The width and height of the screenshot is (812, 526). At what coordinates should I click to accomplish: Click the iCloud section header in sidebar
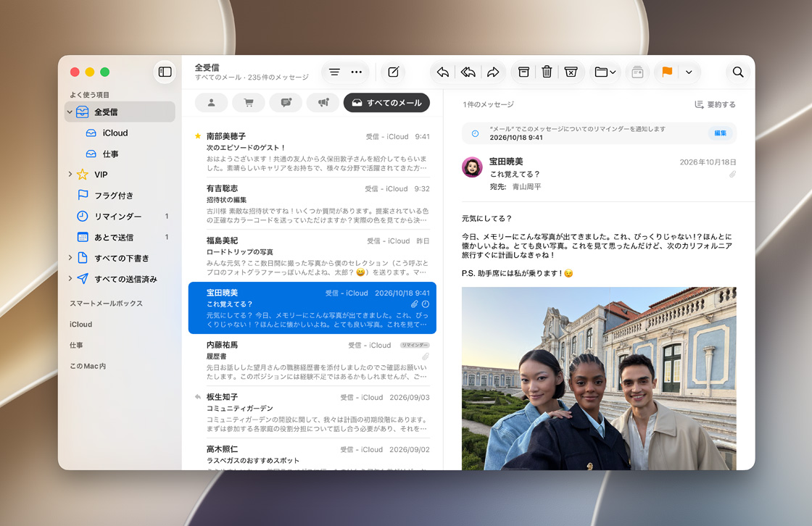coord(80,324)
